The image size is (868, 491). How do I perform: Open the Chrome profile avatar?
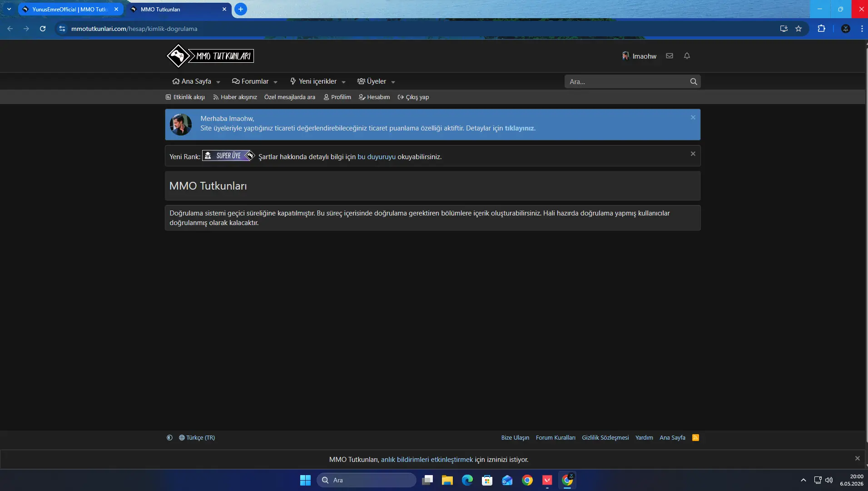[x=846, y=29]
